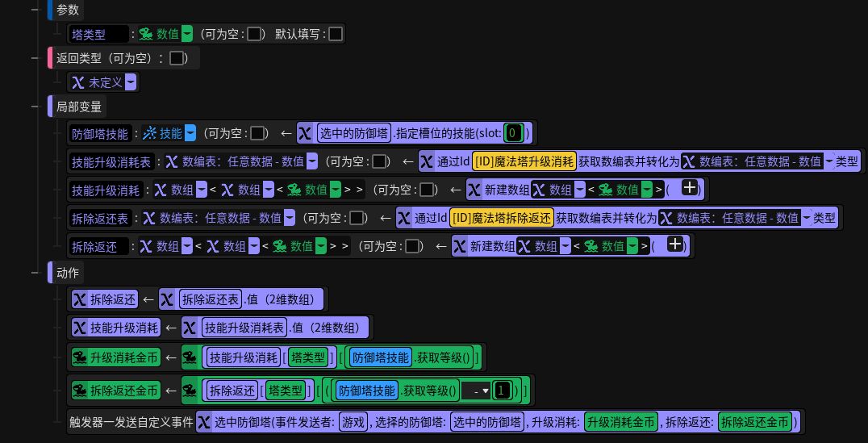This screenshot has height=443, width=868.
Task: Click the X icon before 通过Id [ID]魔法塔拆除返还
Action: [x=405, y=218]
